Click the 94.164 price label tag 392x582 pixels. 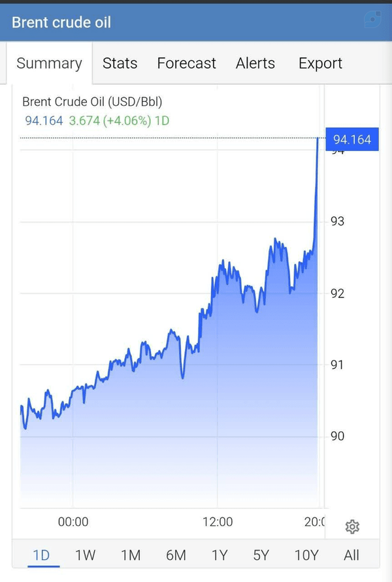coord(352,139)
